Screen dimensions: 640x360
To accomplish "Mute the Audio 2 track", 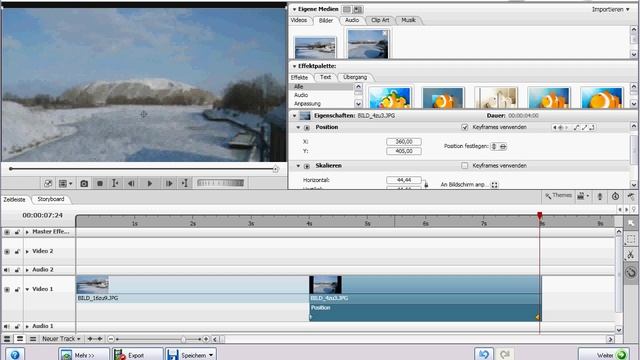I will pyautogui.click(x=7, y=270).
